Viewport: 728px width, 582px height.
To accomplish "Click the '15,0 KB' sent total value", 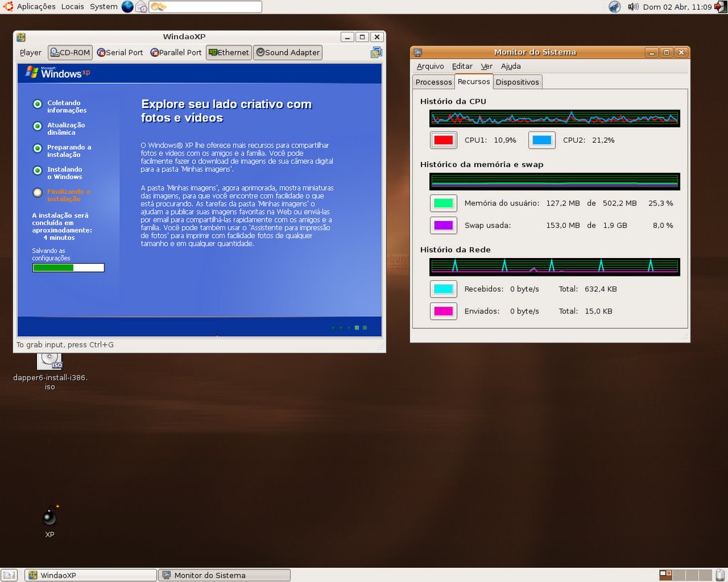I will coord(598,311).
